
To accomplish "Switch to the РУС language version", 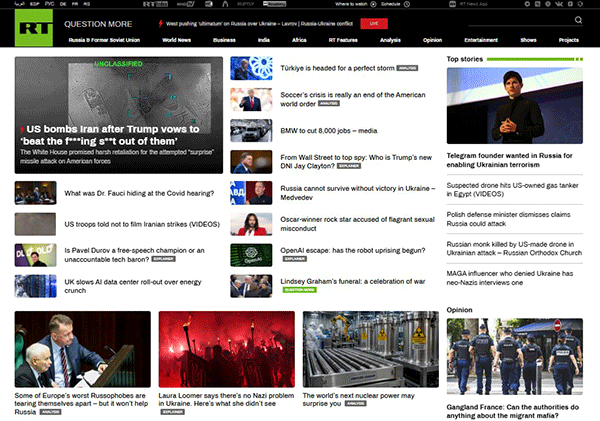I will (49, 4).
